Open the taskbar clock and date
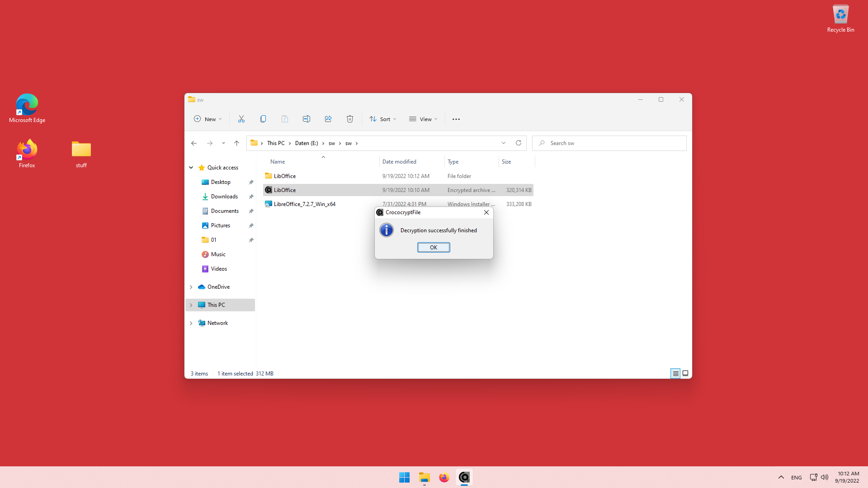868x488 pixels. point(847,477)
